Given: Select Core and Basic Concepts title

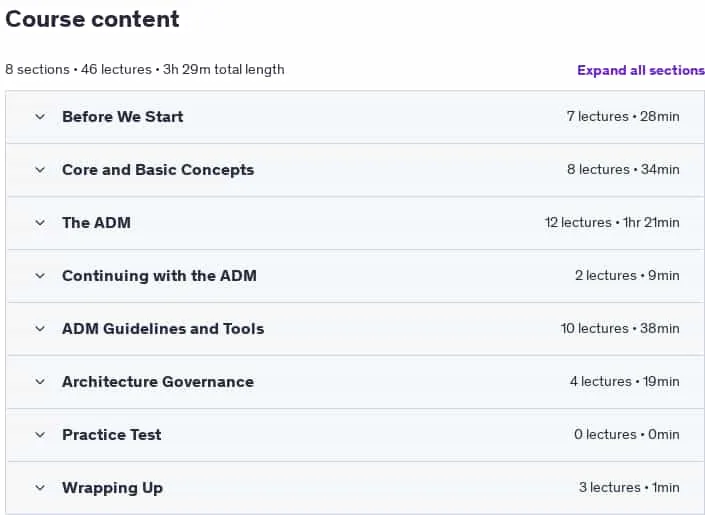Looking at the screenshot, I should [158, 170].
